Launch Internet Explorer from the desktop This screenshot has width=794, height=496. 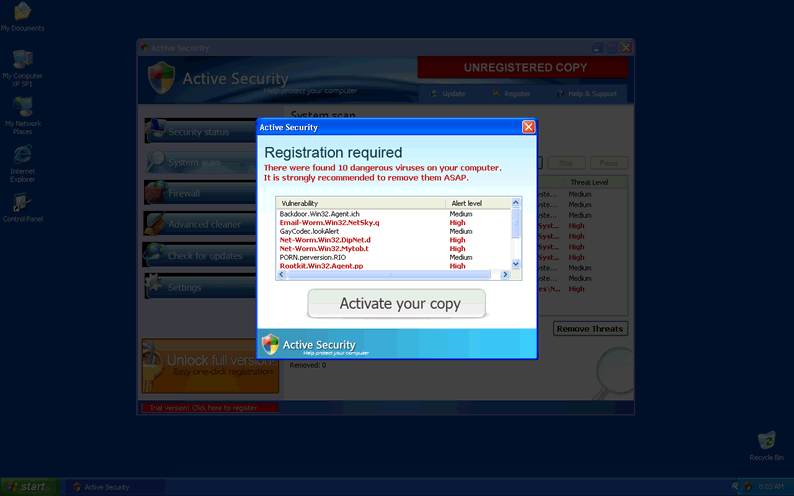pyautogui.click(x=22, y=156)
